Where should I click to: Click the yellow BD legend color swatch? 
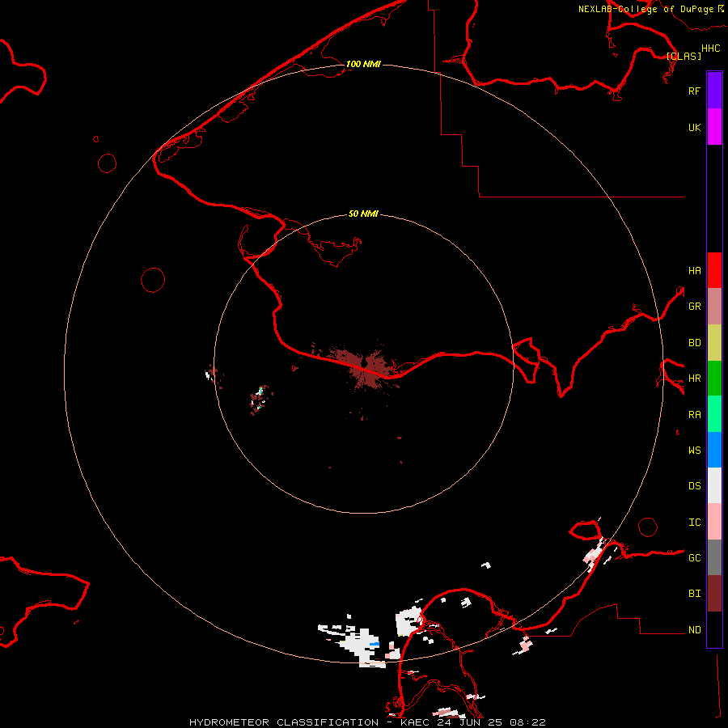click(x=714, y=343)
